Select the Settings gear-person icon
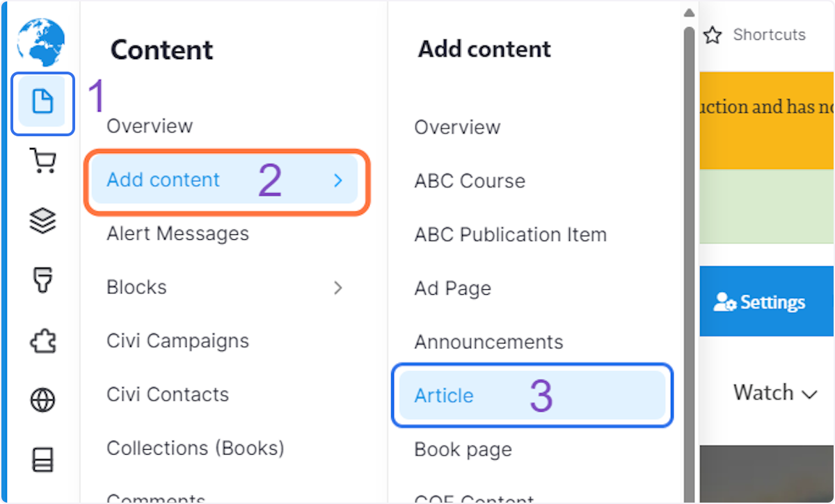This screenshot has width=835, height=504. pyautogui.click(x=726, y=301)
